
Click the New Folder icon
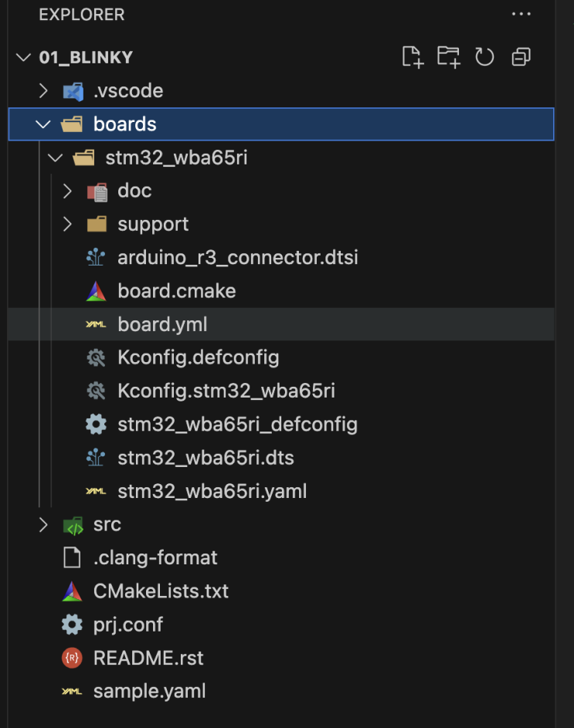(448, 57)
